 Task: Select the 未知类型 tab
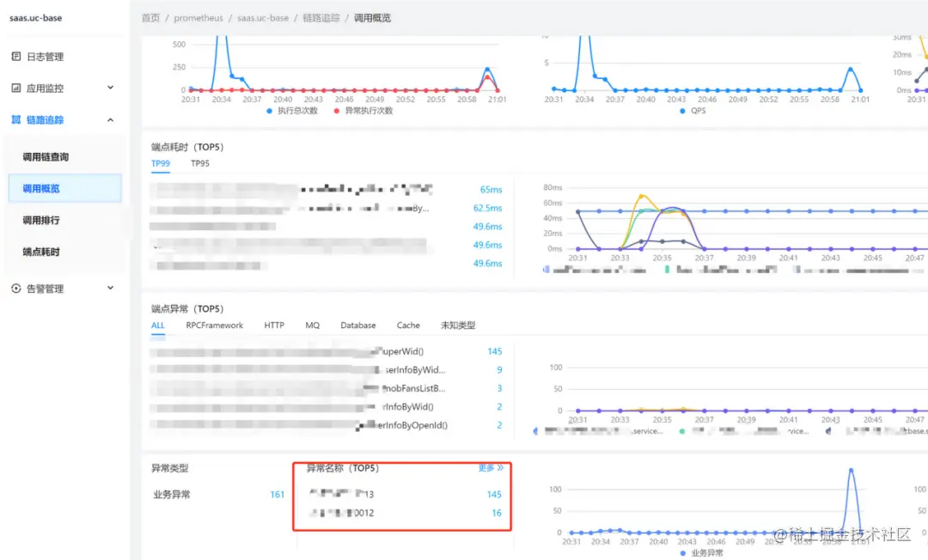coord(458,326)
